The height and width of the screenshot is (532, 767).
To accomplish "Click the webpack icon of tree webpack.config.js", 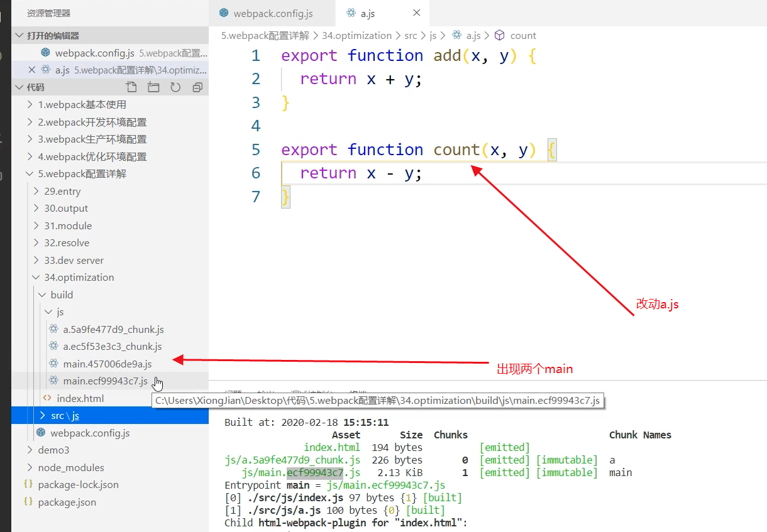I will tap(41, 433).
